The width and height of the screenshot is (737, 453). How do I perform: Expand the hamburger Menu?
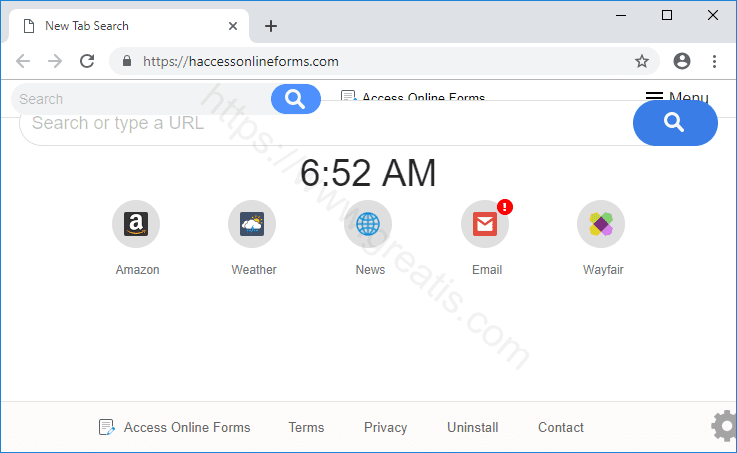[676, 98]
